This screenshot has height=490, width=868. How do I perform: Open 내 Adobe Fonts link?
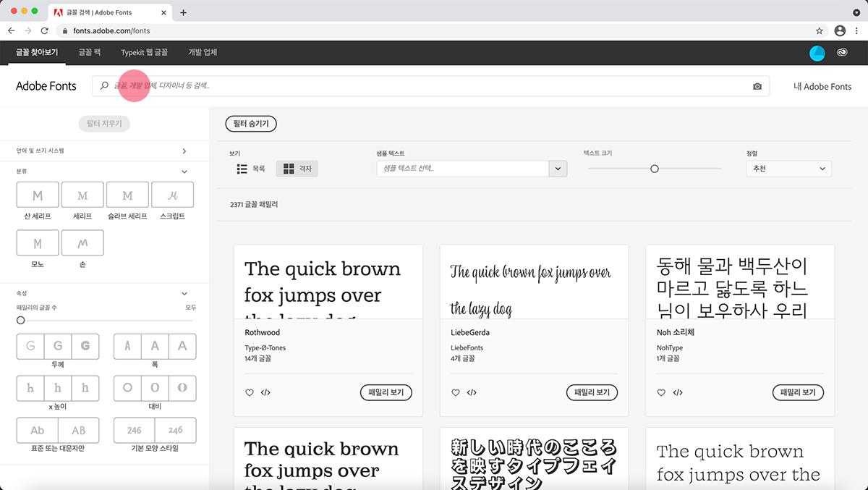click(x=822, y=86)
